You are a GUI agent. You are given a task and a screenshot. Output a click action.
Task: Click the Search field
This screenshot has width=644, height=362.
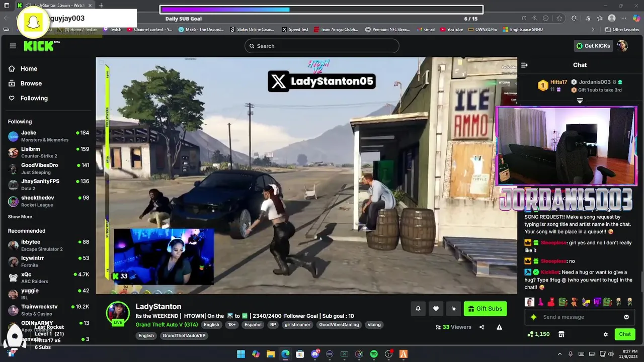321,46
